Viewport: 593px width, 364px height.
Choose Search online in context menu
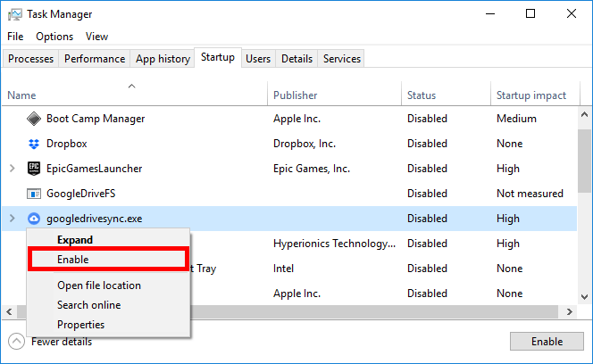[108, 305]
